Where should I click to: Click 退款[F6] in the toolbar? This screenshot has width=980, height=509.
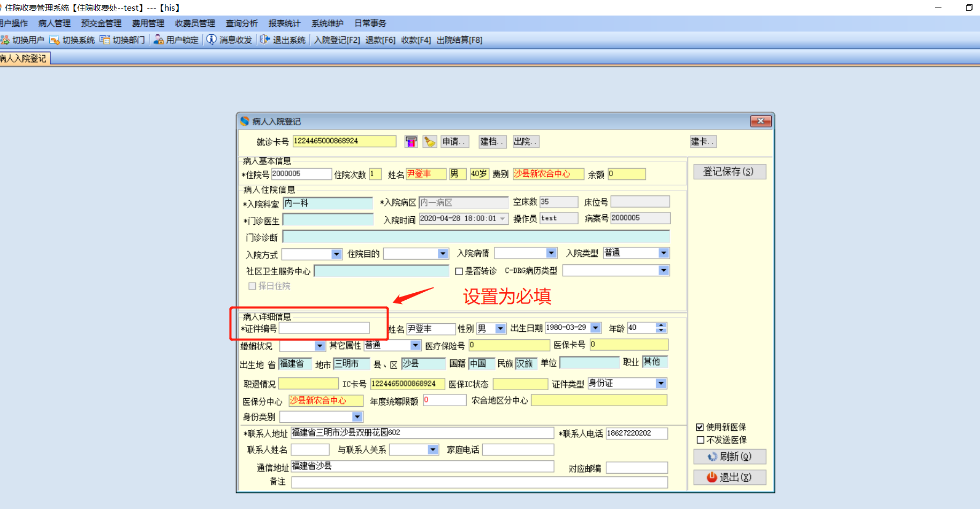(x=381, y=40)
